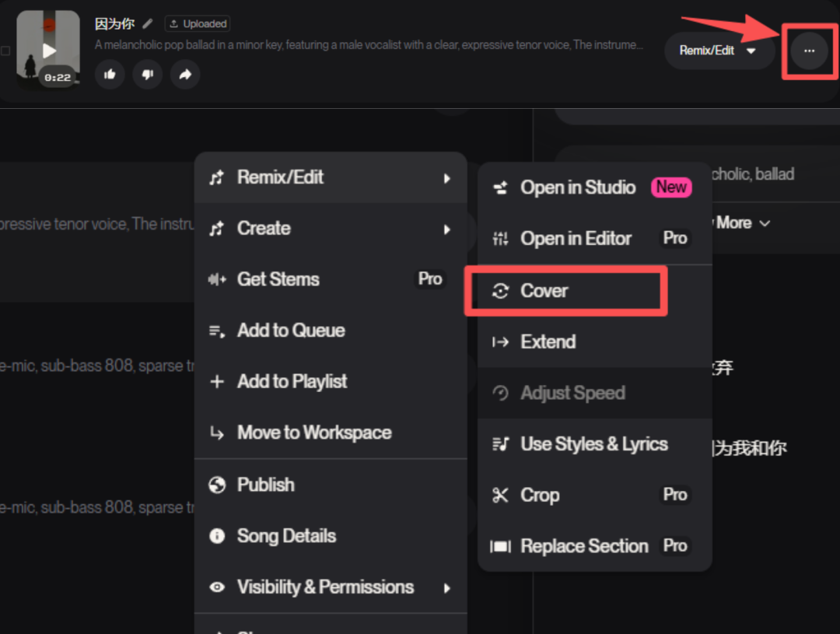Open the Remix/Edit dropdown button

(719, 51)
